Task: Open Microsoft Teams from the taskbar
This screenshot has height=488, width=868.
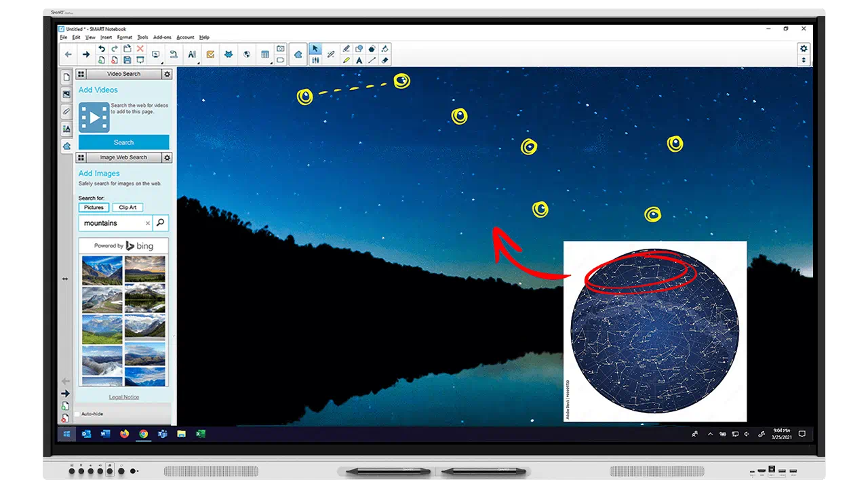Action: 163,434
